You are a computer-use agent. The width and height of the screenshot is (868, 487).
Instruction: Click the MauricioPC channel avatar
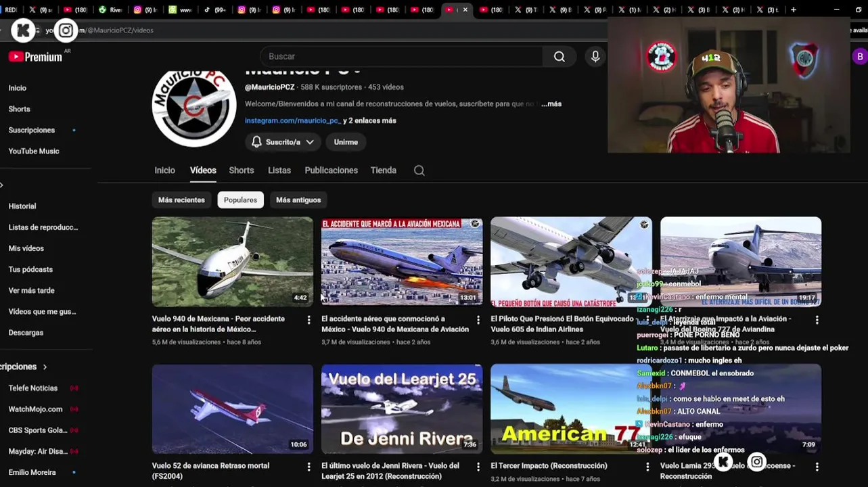click(x=194, y=106)
